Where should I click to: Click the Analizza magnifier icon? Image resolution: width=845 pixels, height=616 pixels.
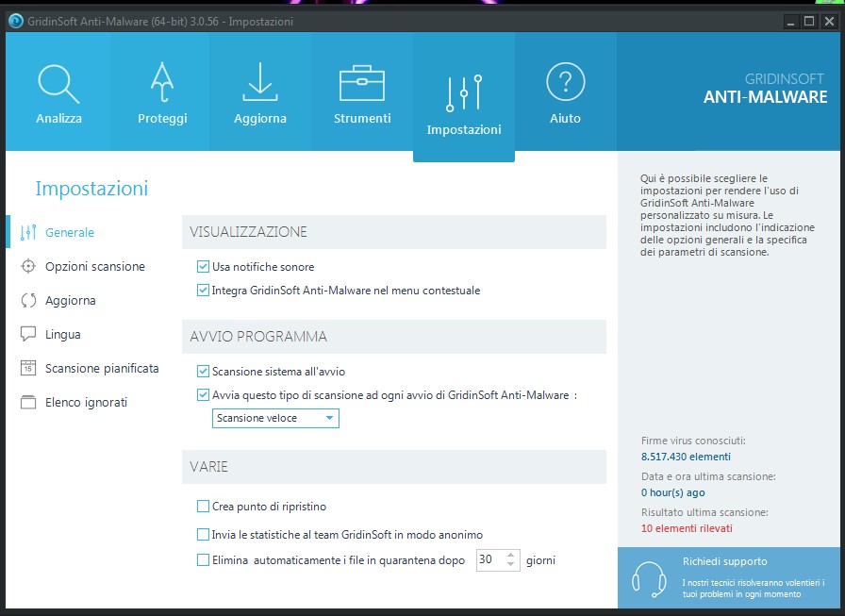[x=58, y=84]
